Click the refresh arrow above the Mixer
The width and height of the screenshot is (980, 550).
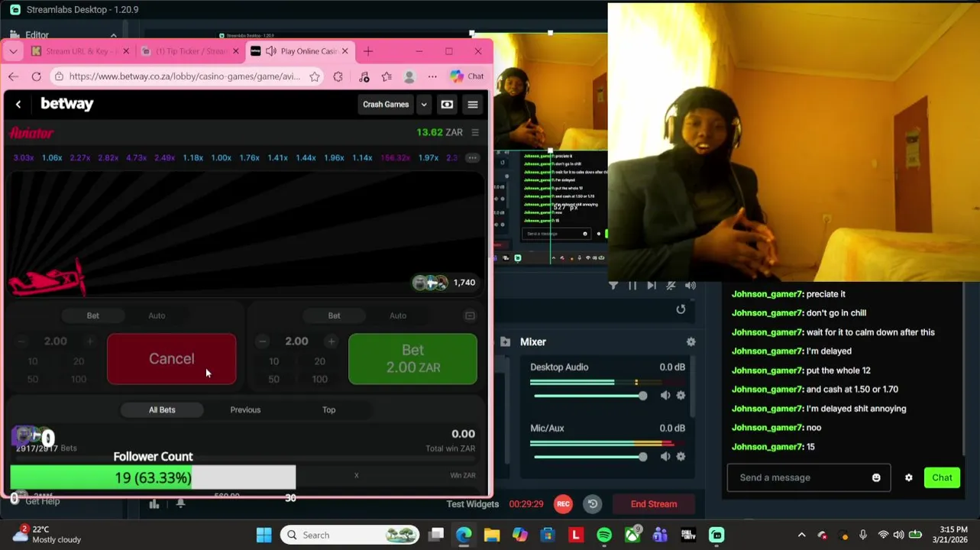(681, 309)
